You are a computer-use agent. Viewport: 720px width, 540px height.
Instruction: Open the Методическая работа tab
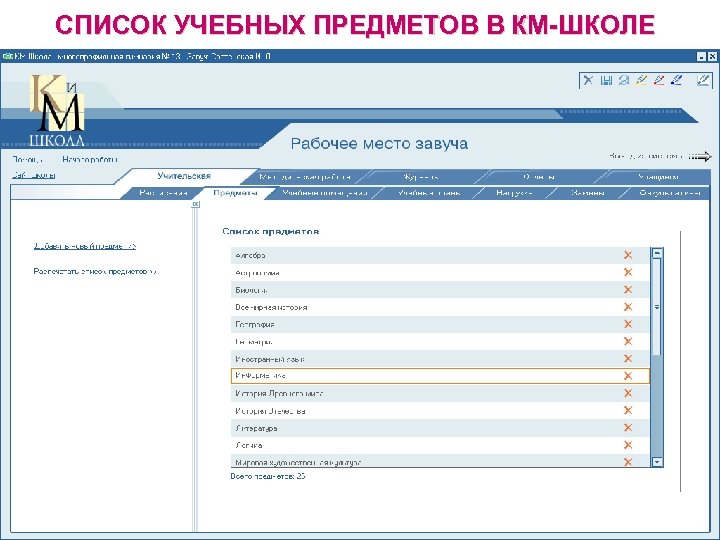pyautogui.click(x=305, y=177)
